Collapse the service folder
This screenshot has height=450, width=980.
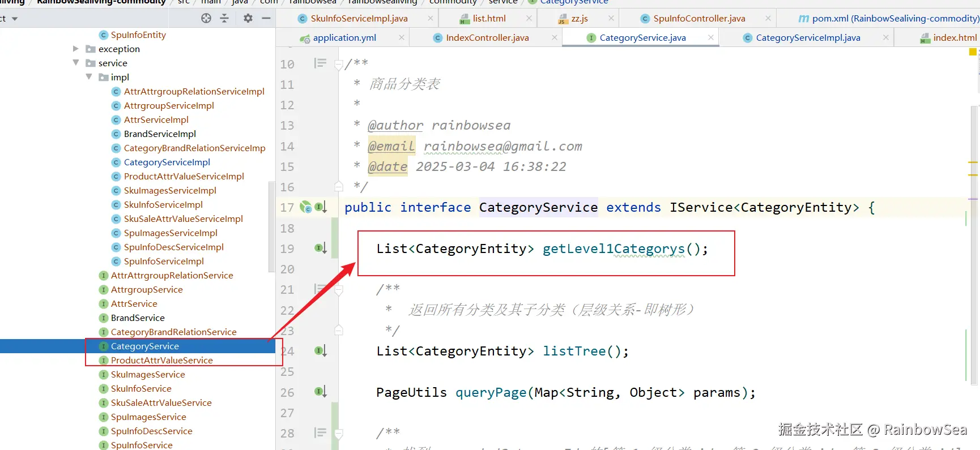click(x=76, y=63)
